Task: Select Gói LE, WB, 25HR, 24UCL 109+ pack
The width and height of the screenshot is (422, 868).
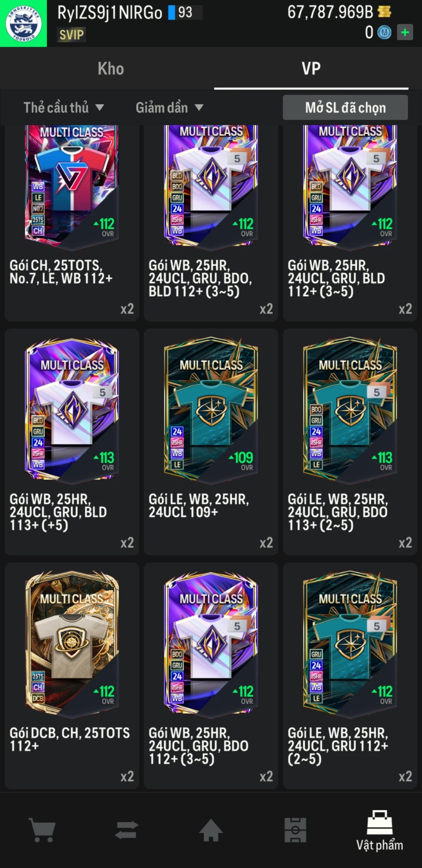Action: click(x=211, y=442)
